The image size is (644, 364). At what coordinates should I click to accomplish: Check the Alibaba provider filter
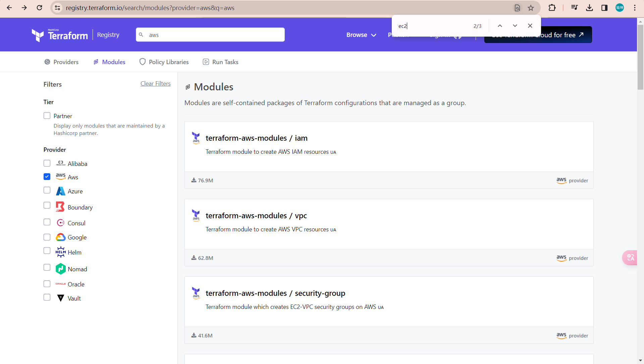coord(47,163)
